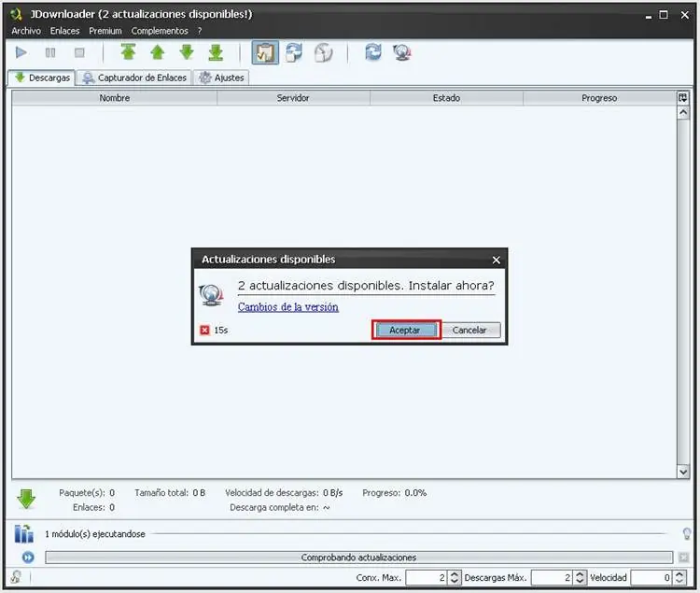Screen dimensions: 700x593
Task: Open the ? help menu
Action: point(200,31)
